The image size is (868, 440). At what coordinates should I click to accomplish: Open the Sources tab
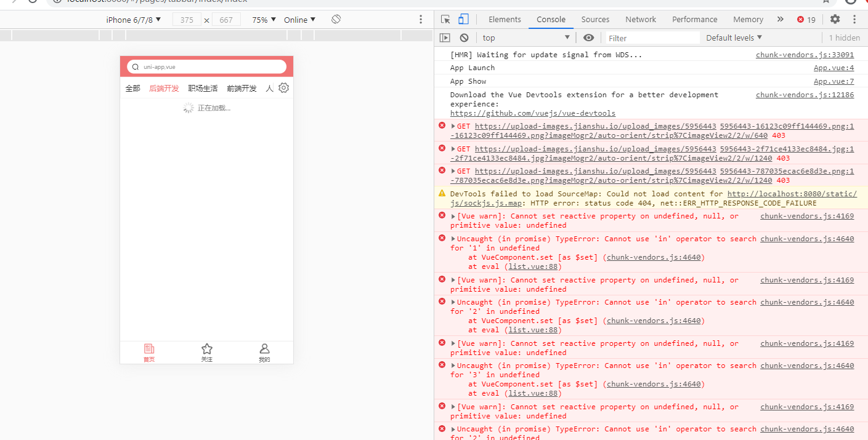click(x=595, y=19)
